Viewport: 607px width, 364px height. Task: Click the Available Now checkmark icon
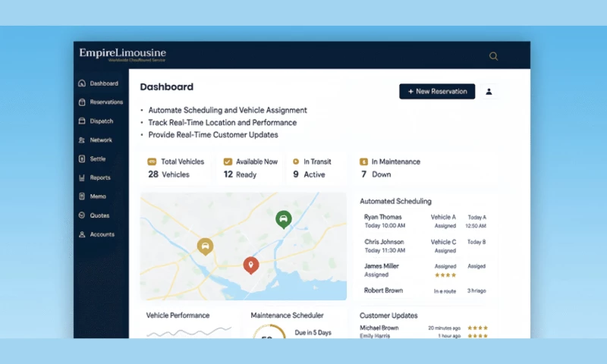pos(228,162)
